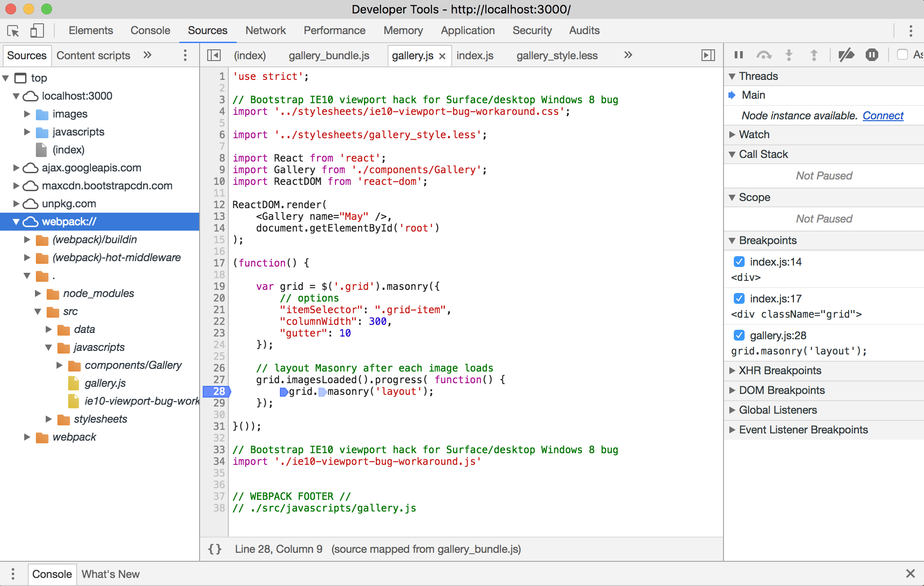Click the show more tabs chevron
The height and width of the screenshot is (586, 924).
[626, 55]
